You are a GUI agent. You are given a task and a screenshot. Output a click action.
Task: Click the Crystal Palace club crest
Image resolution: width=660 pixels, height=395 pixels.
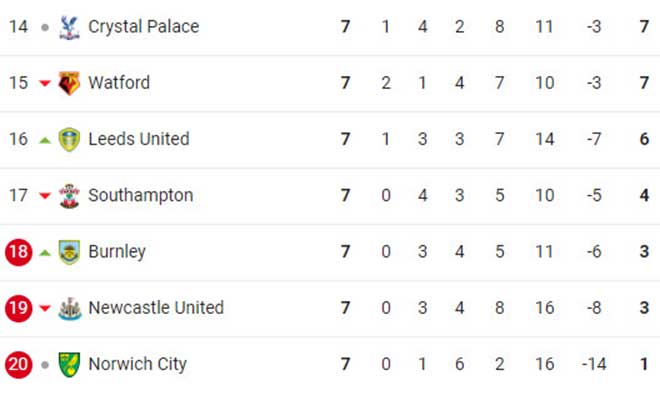[69, 27]
